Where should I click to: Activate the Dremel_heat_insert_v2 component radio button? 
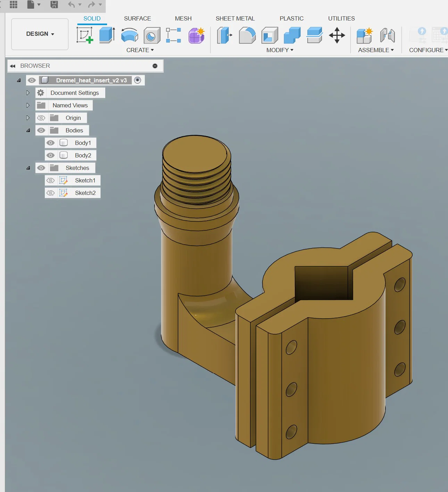point(138,80)
